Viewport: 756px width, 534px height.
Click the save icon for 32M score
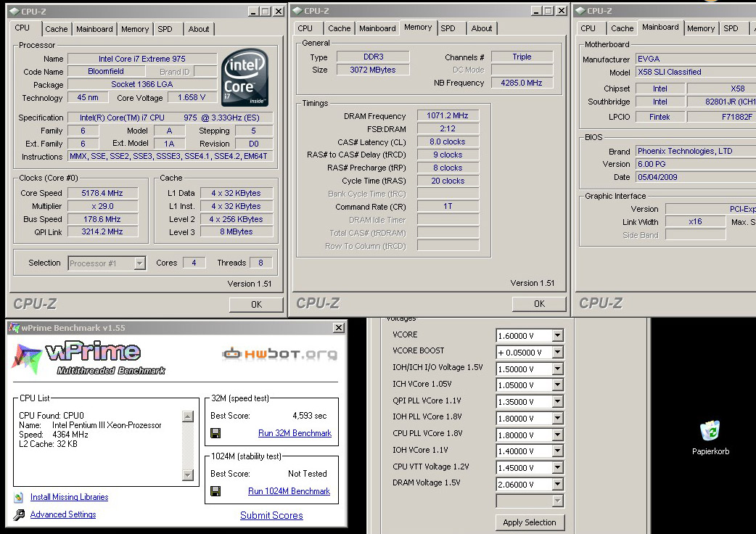(x=215, y=433)
